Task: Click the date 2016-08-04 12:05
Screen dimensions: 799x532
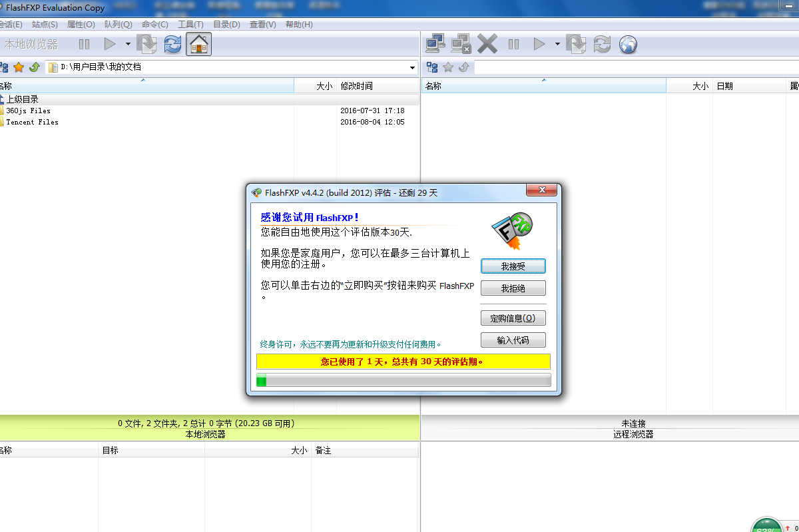Action: point(372,123)
